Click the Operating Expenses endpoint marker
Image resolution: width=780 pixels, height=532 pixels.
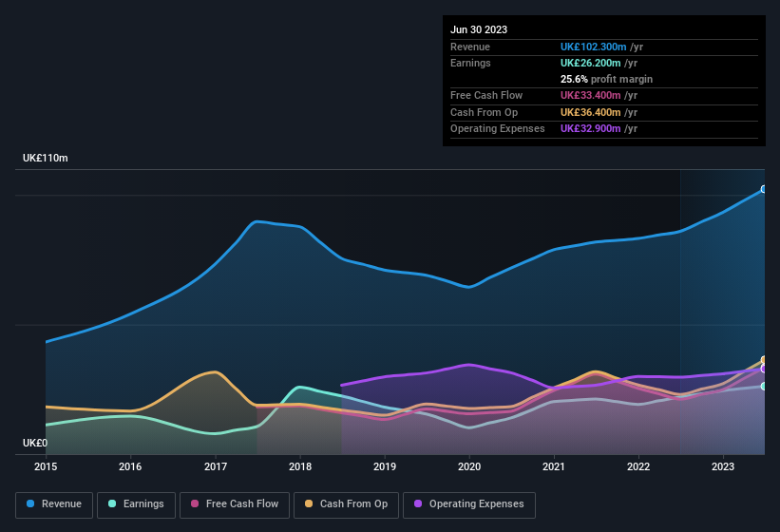(764, 369)
